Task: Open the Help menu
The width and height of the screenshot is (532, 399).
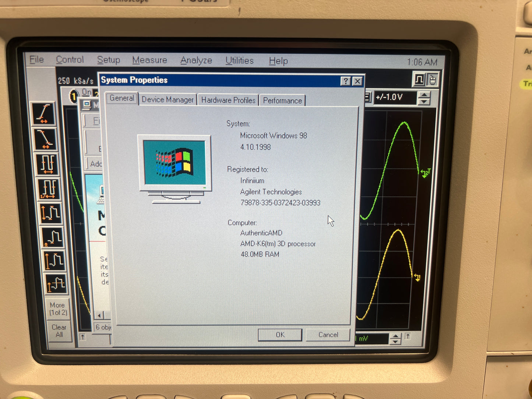Action: tap(278, 61)
